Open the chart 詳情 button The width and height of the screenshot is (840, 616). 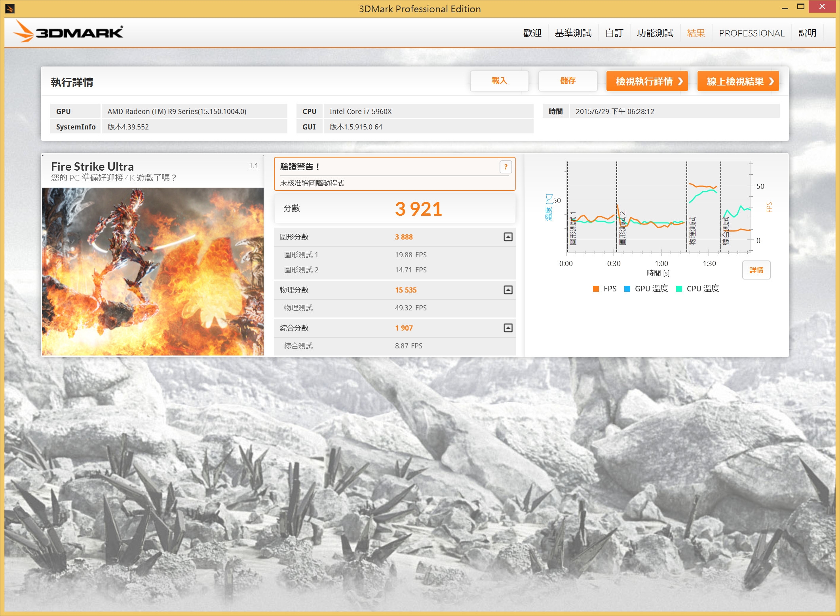[756, 270]
